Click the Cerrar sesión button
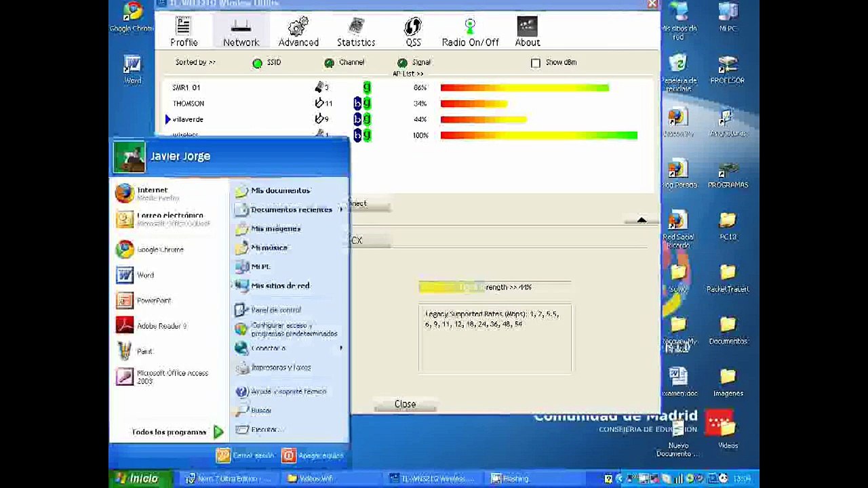This screenshot has width=868, height=488. [x=245, y=455]
